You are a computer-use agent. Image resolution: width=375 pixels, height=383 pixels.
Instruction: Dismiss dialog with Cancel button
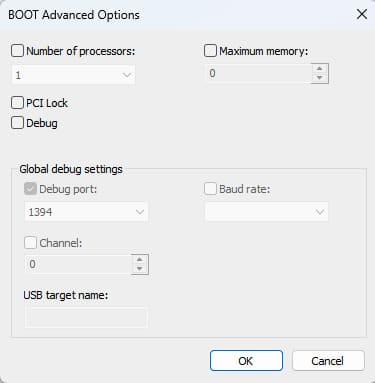pos(328,361)
